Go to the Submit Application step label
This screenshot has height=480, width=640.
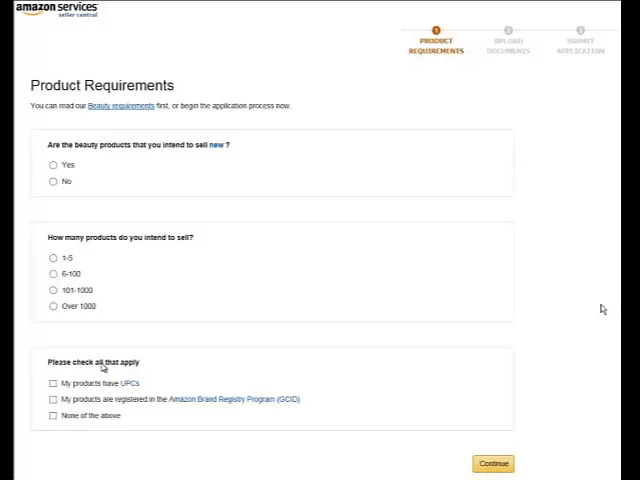click(580, 46)
